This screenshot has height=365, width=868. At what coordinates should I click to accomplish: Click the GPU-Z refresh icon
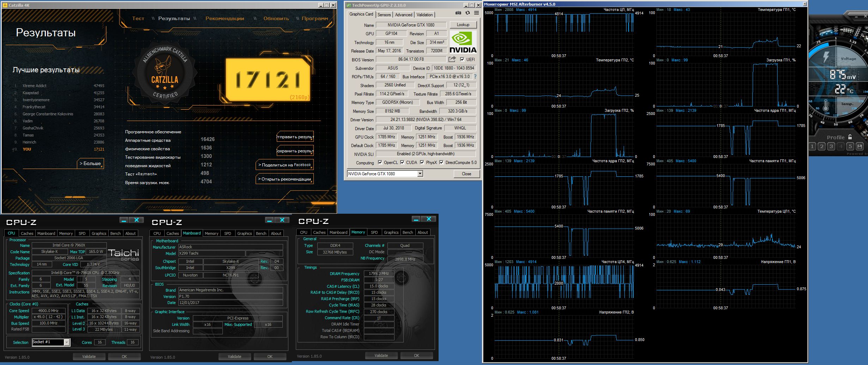pos(467,13)
